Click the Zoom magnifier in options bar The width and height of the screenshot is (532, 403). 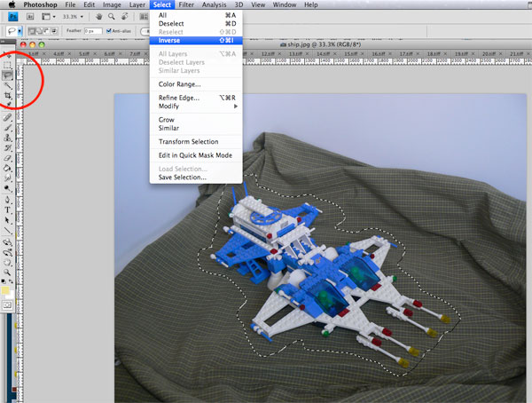[112, 16]
